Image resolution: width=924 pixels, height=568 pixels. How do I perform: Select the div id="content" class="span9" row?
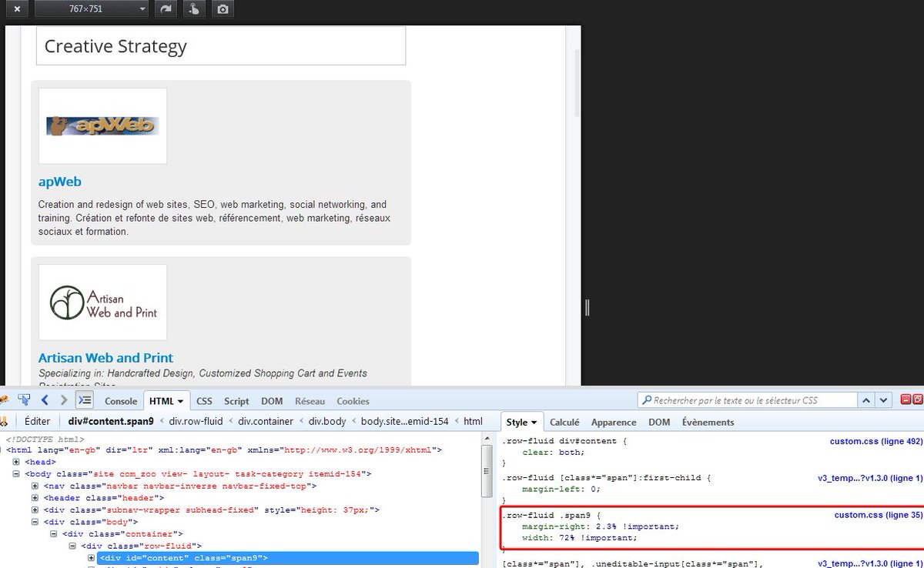288,558
